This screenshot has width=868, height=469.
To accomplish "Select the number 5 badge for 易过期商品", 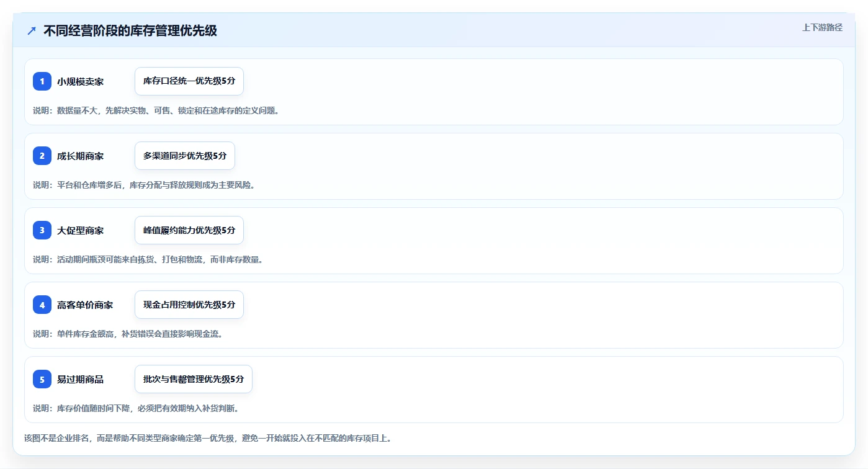I will pyautogui.click(x=42, y=379).
